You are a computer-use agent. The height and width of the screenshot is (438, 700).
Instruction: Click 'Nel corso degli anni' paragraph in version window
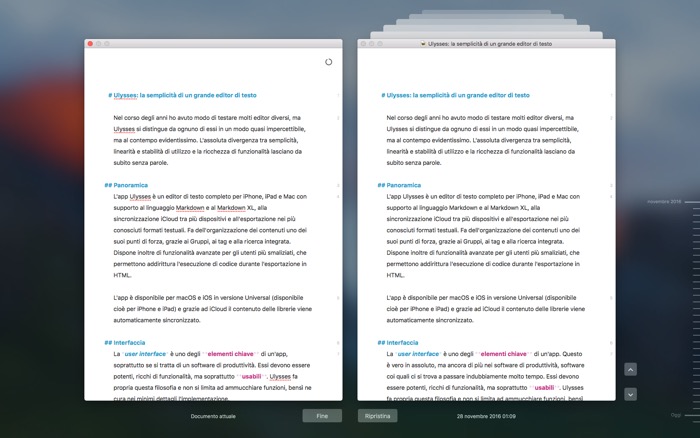pyautogui.click(x=483, y=140)
